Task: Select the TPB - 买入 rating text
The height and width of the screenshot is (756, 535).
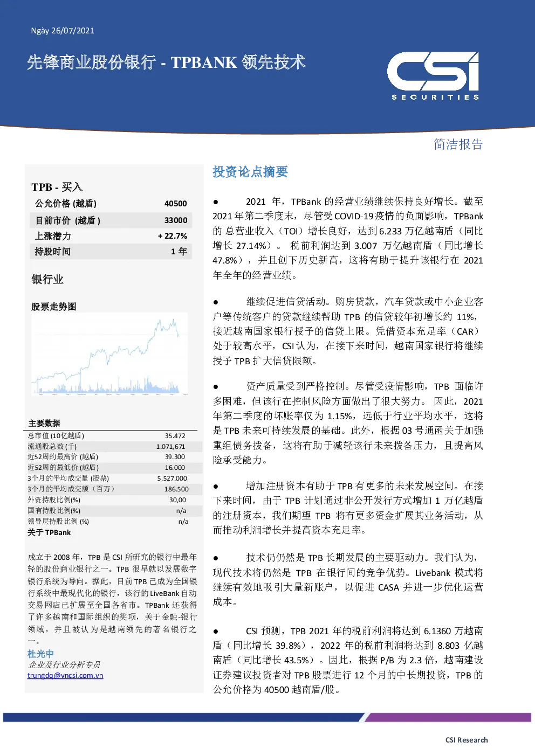Action: (x=57, y=187)
